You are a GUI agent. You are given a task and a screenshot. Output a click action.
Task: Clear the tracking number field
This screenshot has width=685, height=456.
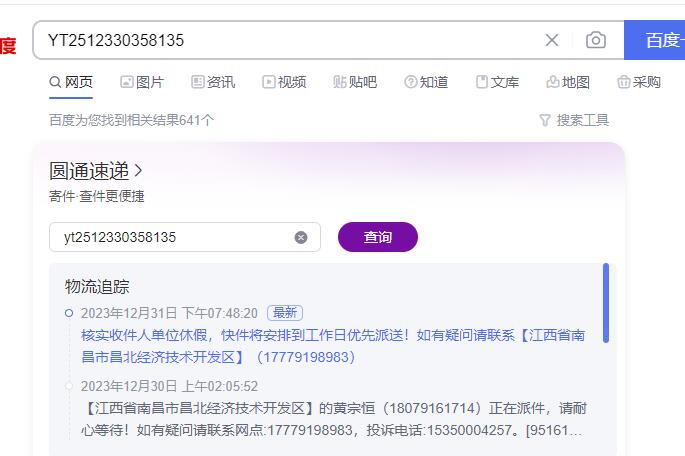301,238
